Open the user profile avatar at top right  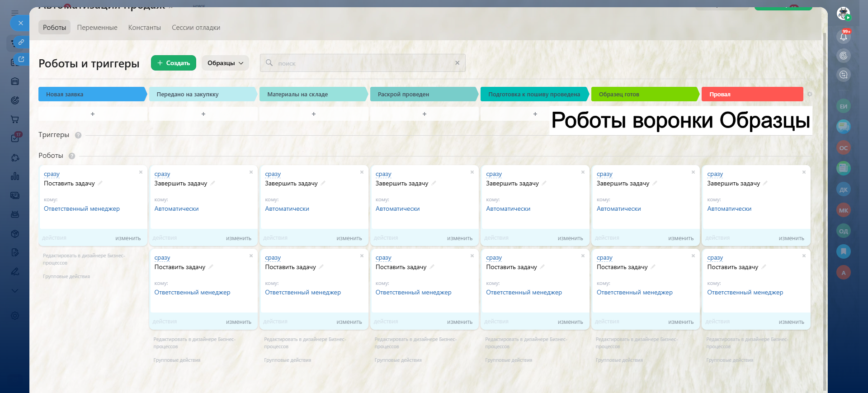click(x=844, y=14)
